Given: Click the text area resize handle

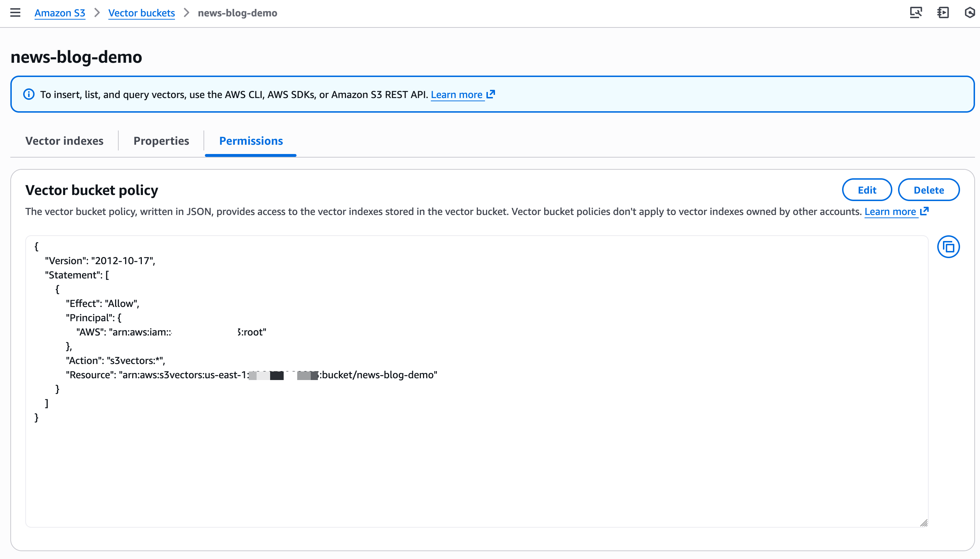Looking at the screenshot, I should click(924, 523).
